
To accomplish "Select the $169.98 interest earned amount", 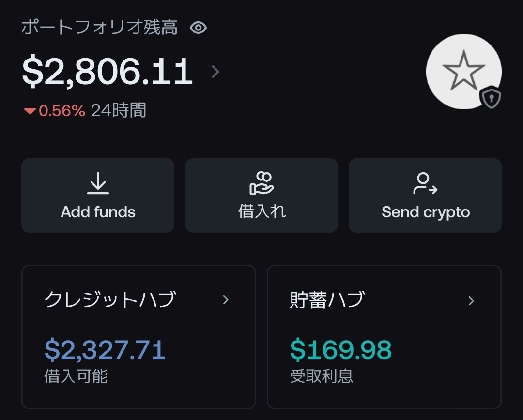I will click(340, 350).
